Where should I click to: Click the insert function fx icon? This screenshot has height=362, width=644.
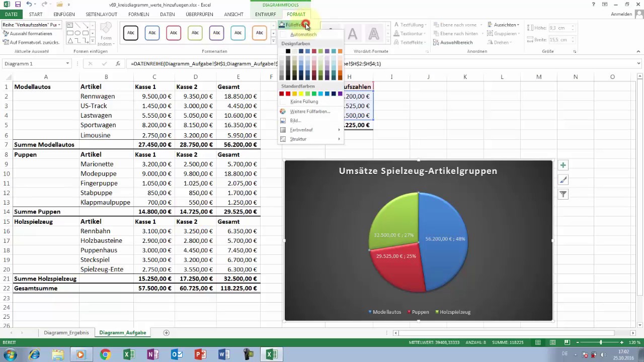(118, 64)
